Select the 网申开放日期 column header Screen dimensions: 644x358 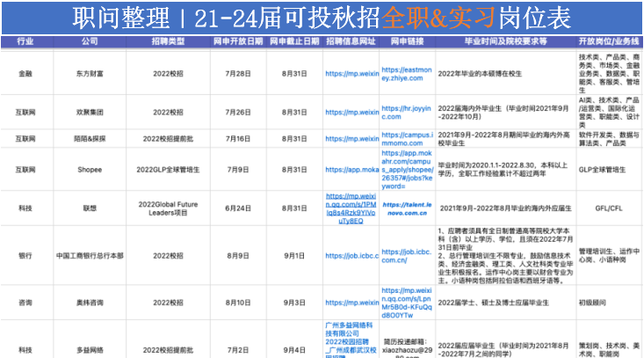click(x=238, y=41)
